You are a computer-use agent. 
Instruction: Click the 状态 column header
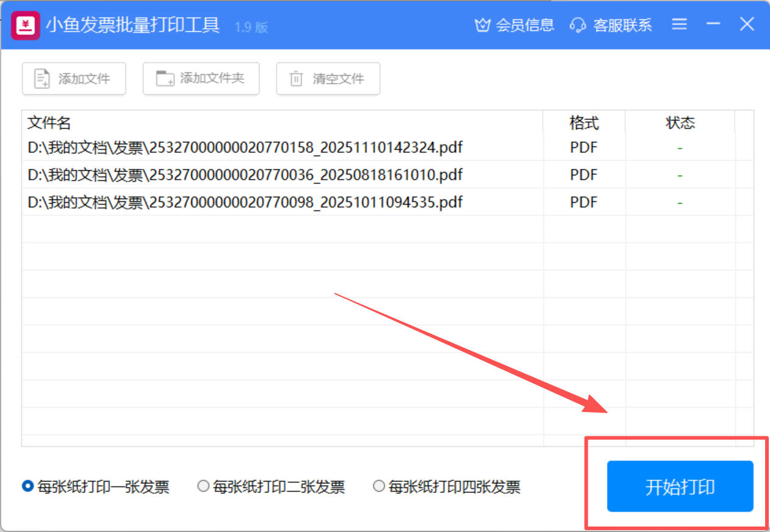[x=680, y=123]
